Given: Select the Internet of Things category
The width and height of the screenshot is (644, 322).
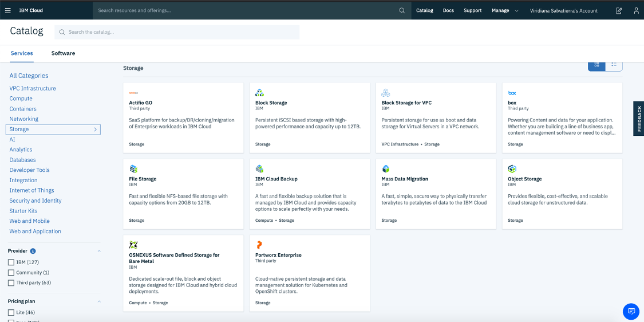Looking at the screenshot, I should tap(31, 190).
